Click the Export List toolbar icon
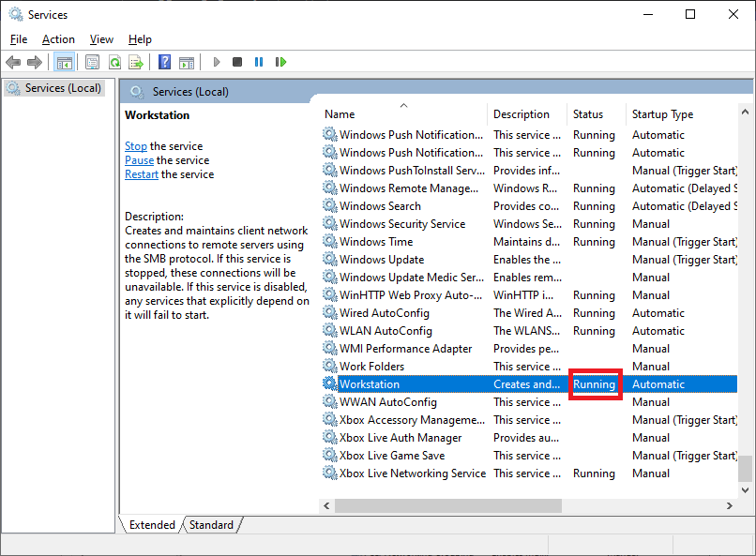Image resolution: width=756 pixels, height=556 pixels. pos(136,62)
